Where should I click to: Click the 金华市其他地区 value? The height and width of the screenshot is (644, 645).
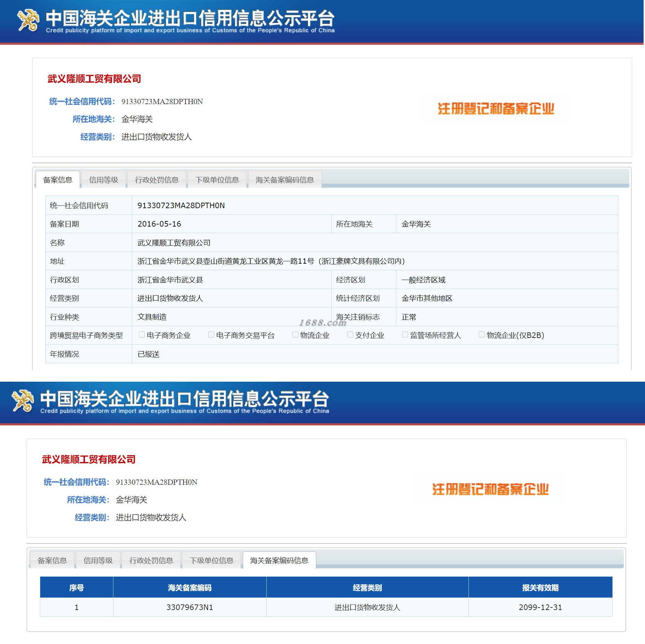point(427,298)
